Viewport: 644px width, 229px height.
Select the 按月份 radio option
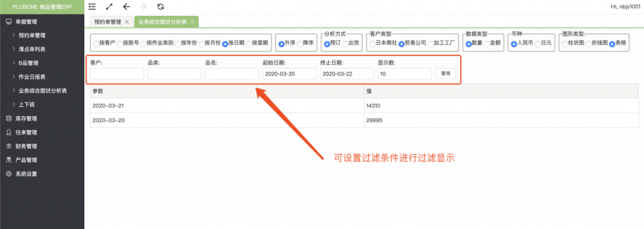click(x=202, y=43)
